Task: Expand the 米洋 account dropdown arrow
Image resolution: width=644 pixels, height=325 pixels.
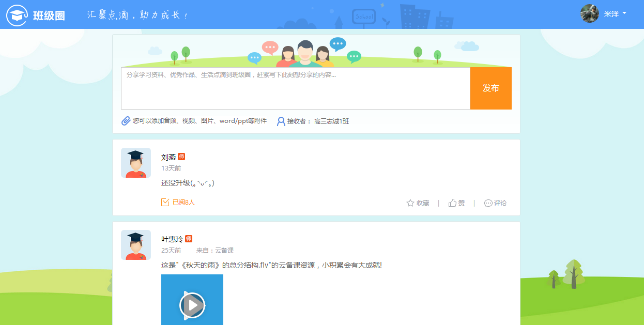Action: click(x=624, y=13)
